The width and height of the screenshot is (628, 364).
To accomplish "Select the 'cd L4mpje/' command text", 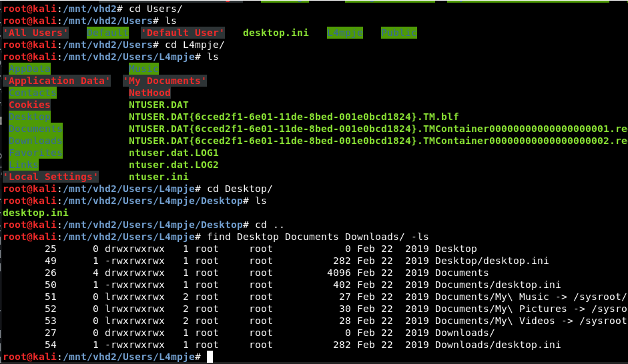I will coord(195,45).
